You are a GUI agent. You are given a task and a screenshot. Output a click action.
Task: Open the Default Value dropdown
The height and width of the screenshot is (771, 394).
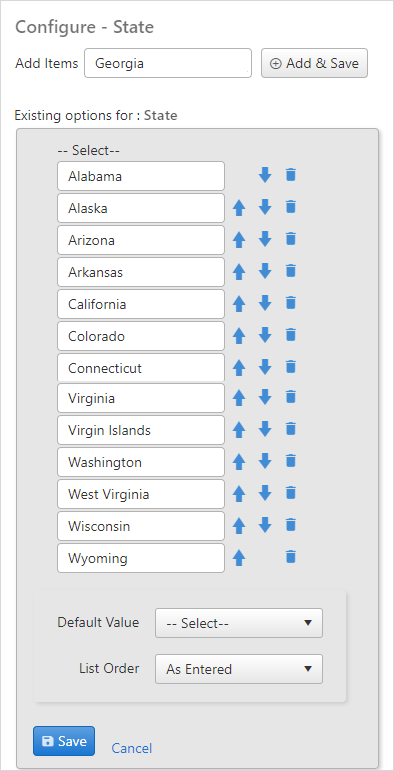(239, 623)
